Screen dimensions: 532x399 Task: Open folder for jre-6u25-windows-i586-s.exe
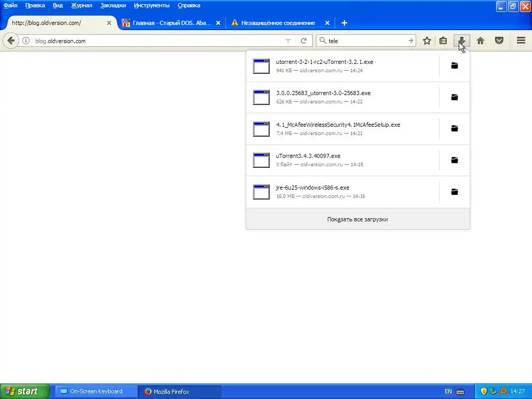tap(454, 192)
